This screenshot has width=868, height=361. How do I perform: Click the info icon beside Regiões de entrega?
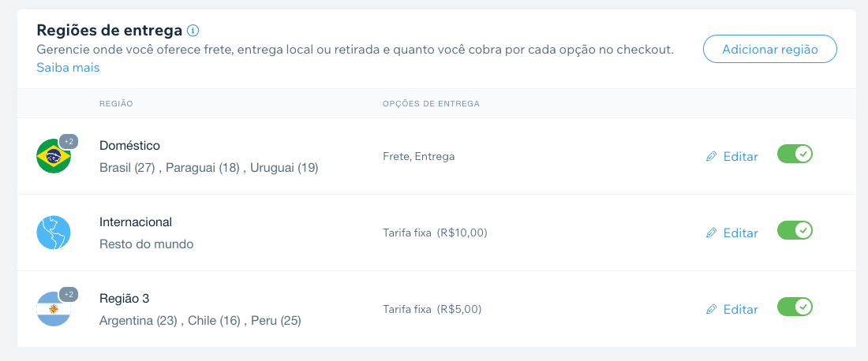click(193, 30)
